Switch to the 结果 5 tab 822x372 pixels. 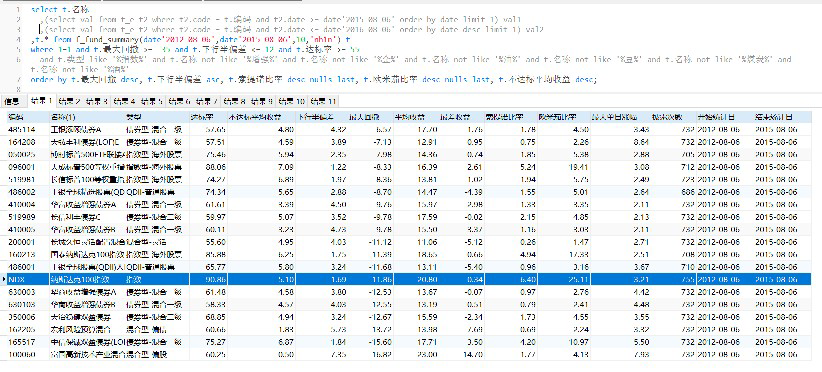152,101
